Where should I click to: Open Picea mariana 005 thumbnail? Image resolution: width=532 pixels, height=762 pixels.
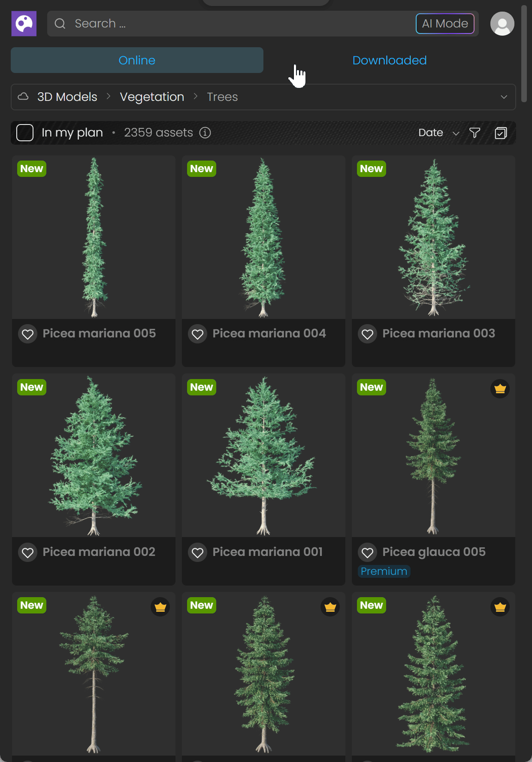tap(94, 237)
